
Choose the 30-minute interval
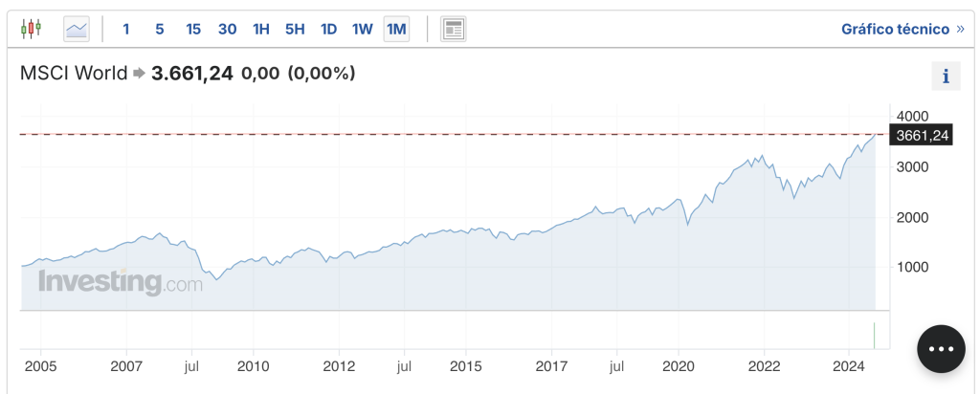point(227,29)
